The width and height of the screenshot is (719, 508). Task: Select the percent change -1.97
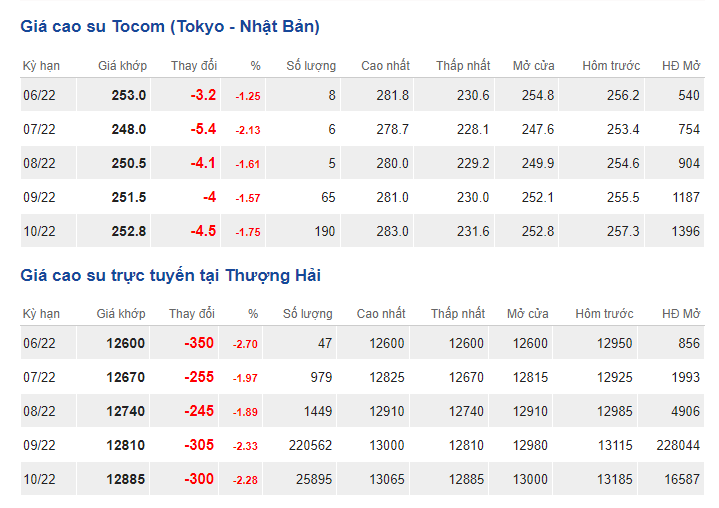coord(244,378)
